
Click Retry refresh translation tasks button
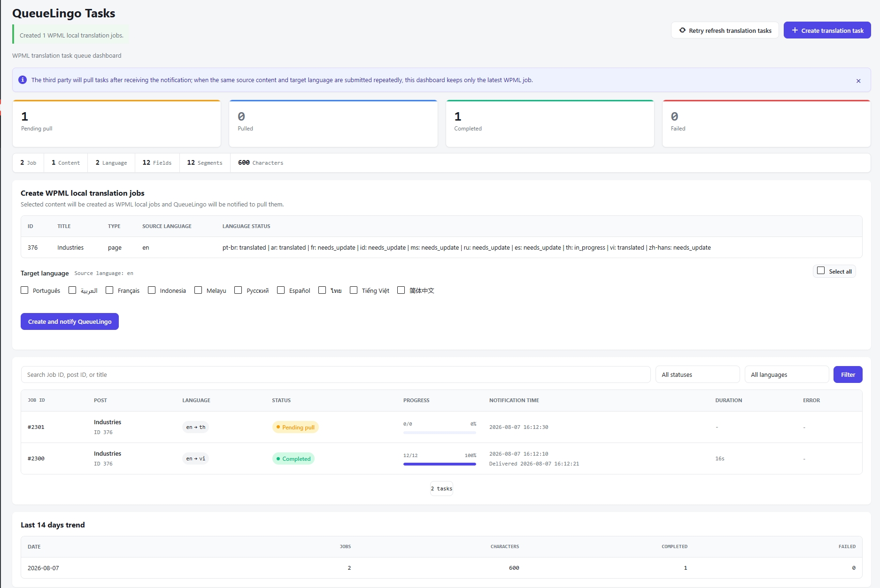(725, 30)
